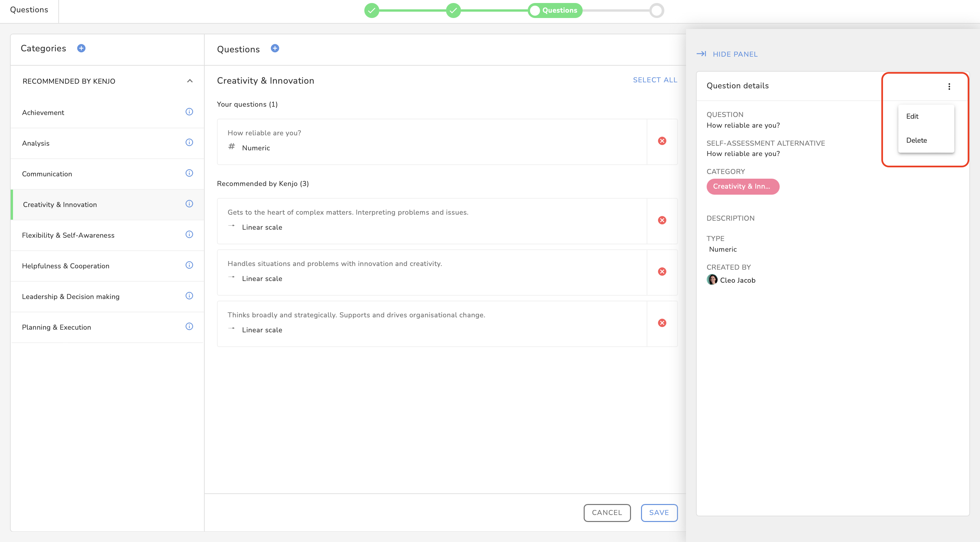Choose Delete from the context menu
The image size is (980, 542).
tap(916, 140)
